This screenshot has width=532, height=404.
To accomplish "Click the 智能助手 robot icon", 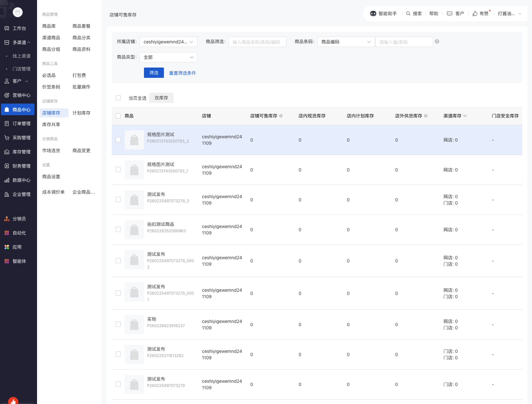I will [x=373, y=14].
